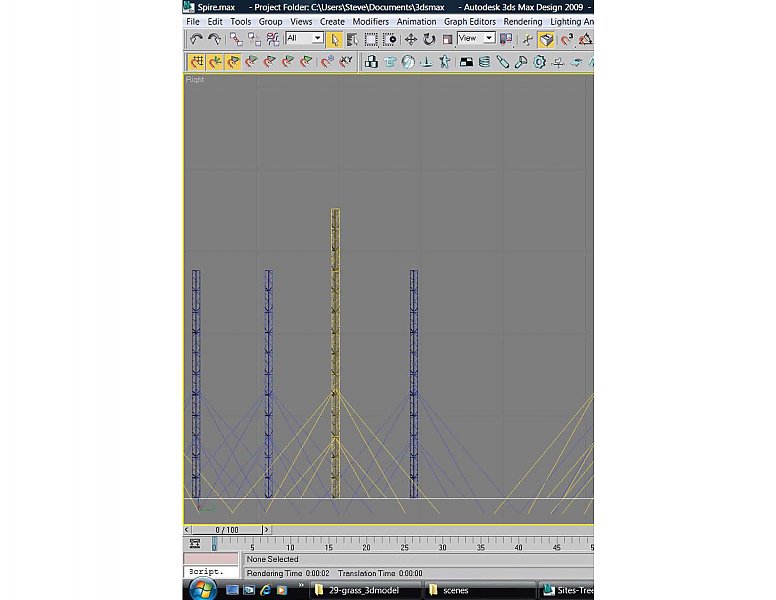The width and height of the screenshot is (776, 600).
Task: Click the magnifier wrench toolbar icon
Action: click(521, 62)
